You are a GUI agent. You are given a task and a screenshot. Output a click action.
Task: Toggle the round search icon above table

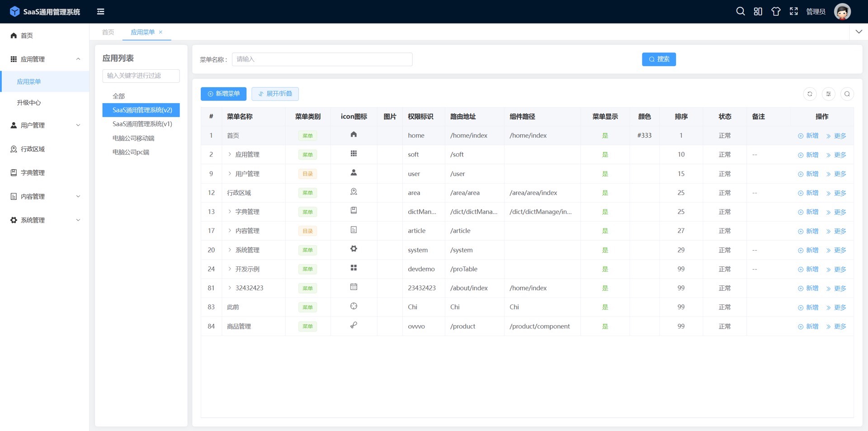847,94
